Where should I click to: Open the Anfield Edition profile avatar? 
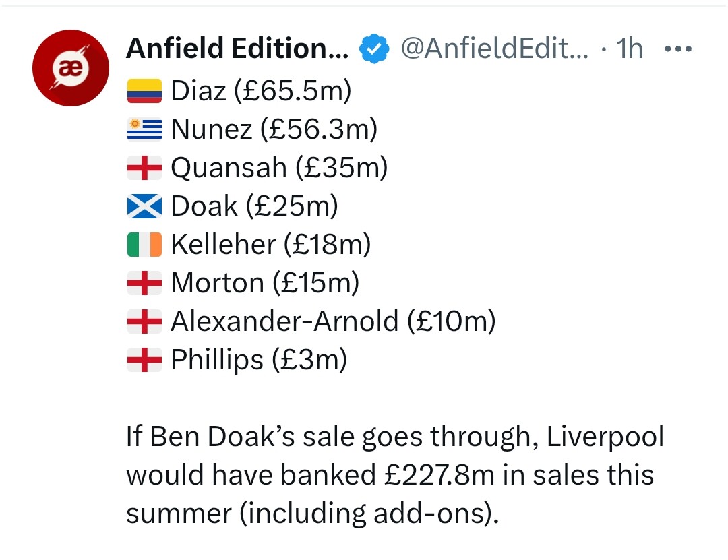coord(71,68)
